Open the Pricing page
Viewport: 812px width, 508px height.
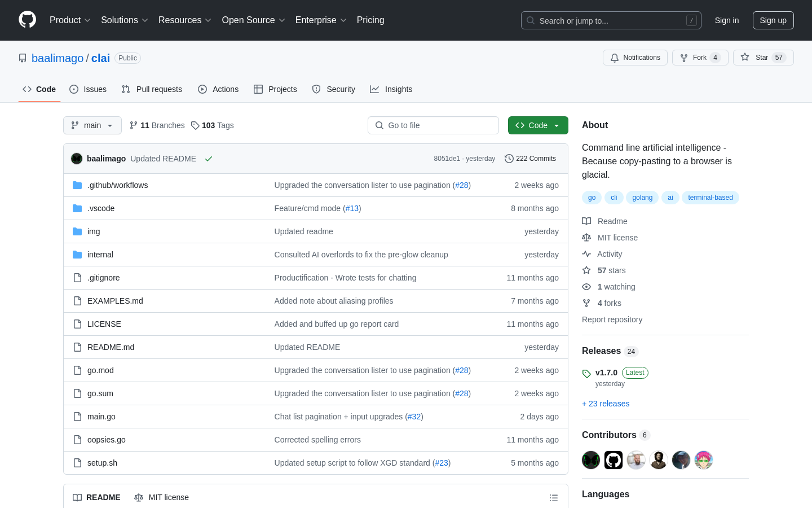(x=370, y=20)
